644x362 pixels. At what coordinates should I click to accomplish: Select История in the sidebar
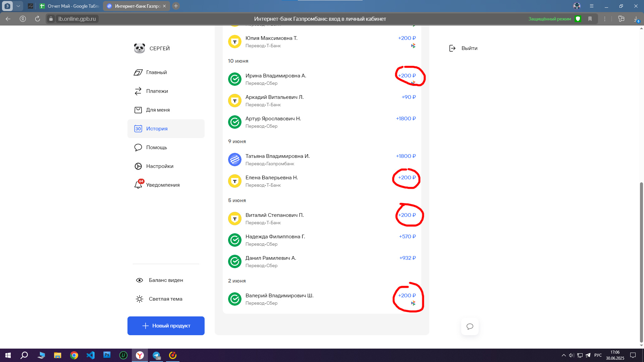click(x=166, y=129)
